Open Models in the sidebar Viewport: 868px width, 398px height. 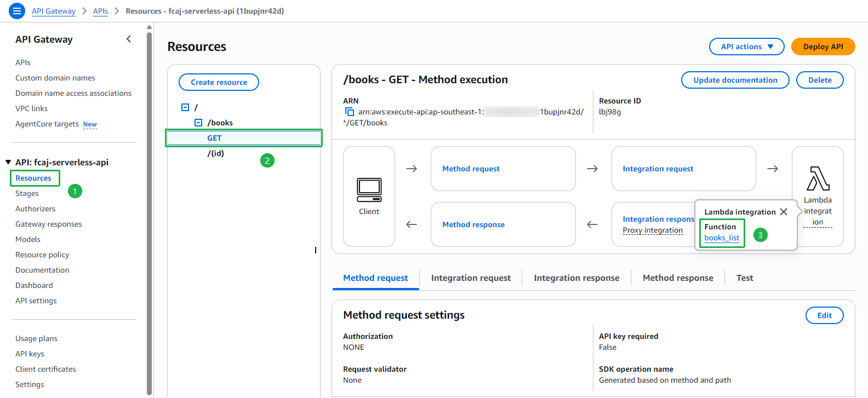click(x=28, y=239)
